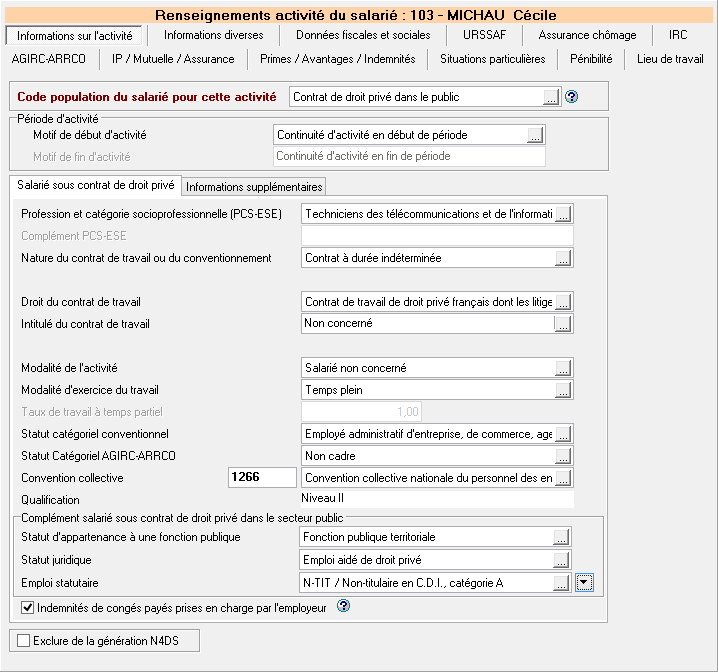
Task: Open browse button for Motif de début d'activité
Action: pyautogui.click(x=535, y=135)
